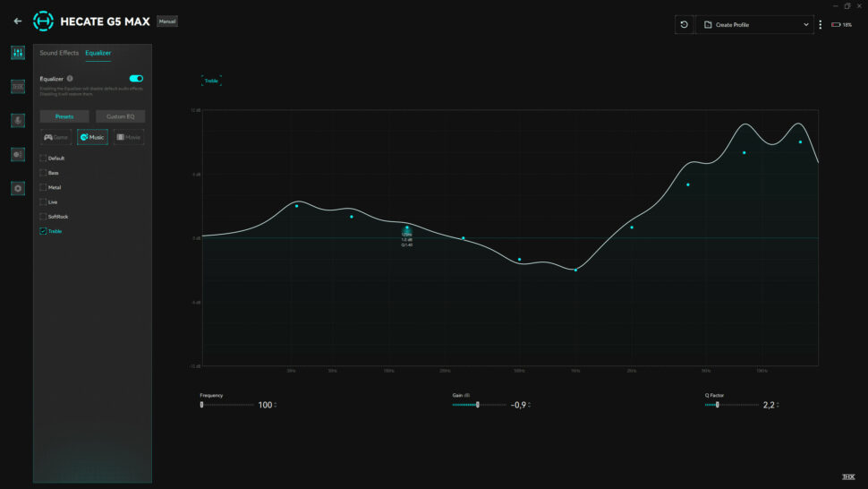The image size is (868, 489).
Task: Click the Frequency value 100 field
Action: pos(265,405)
